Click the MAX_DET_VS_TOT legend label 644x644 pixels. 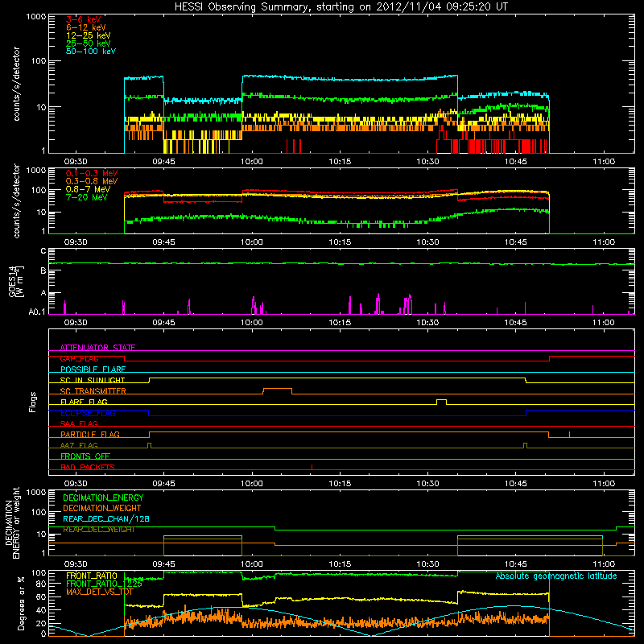coord(100,592)
